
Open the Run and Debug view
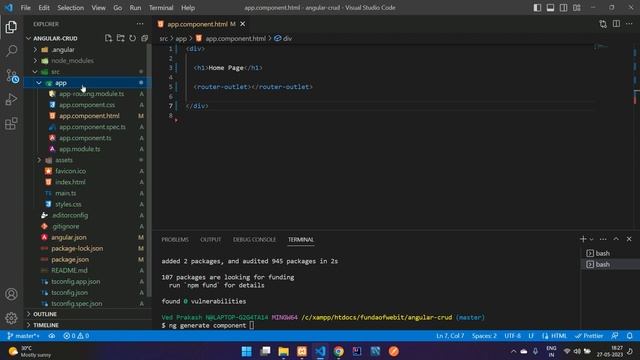coord(11,99)
